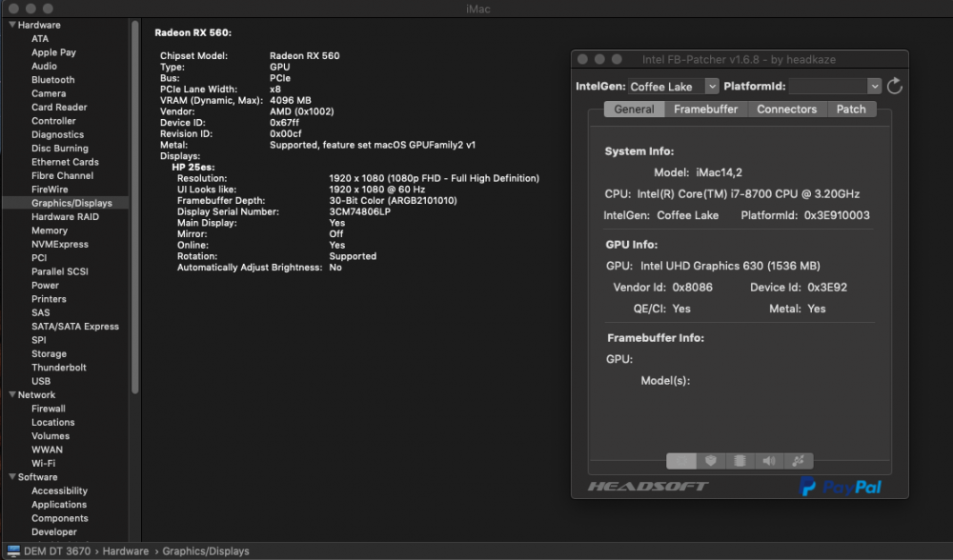The height and width of the screenshot is (560, 953).
Task: Click the Device ID value 0x67ff
Action: [284, 123]
